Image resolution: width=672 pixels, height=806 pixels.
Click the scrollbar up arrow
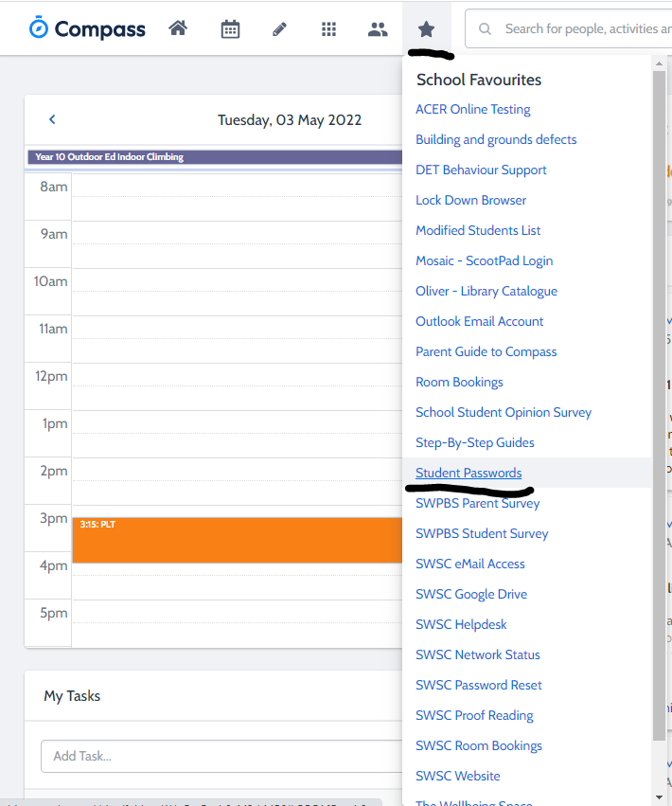pyautogui.click(x=659, y=63)
